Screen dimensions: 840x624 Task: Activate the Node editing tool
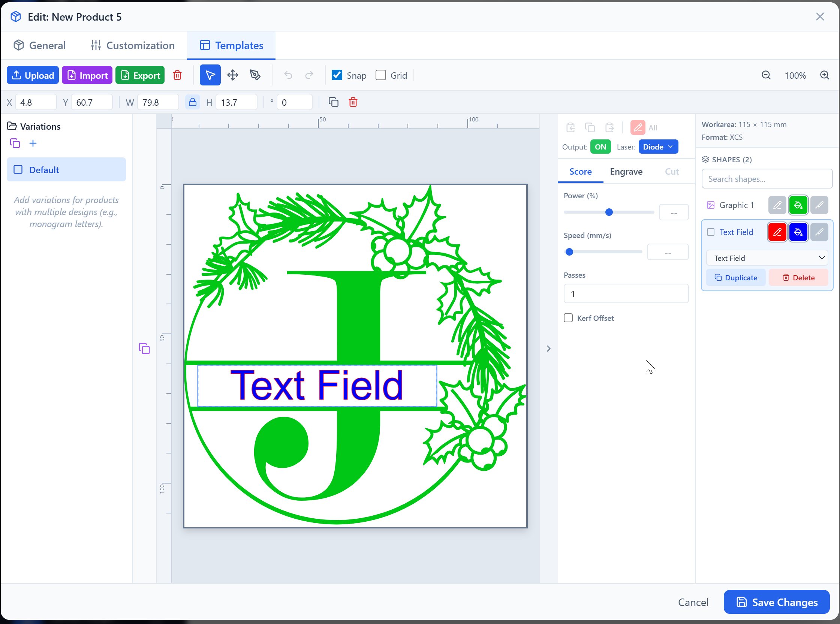tap(255, 75)
